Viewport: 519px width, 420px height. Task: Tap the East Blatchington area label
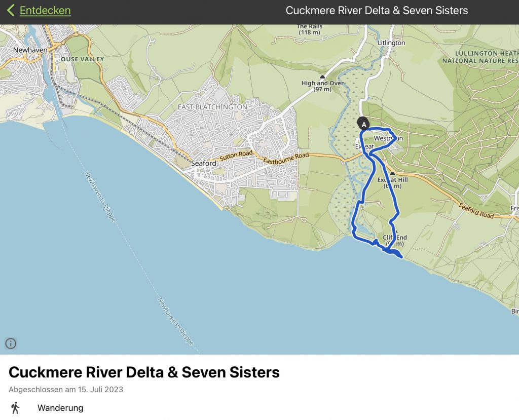tap(212, 107)
